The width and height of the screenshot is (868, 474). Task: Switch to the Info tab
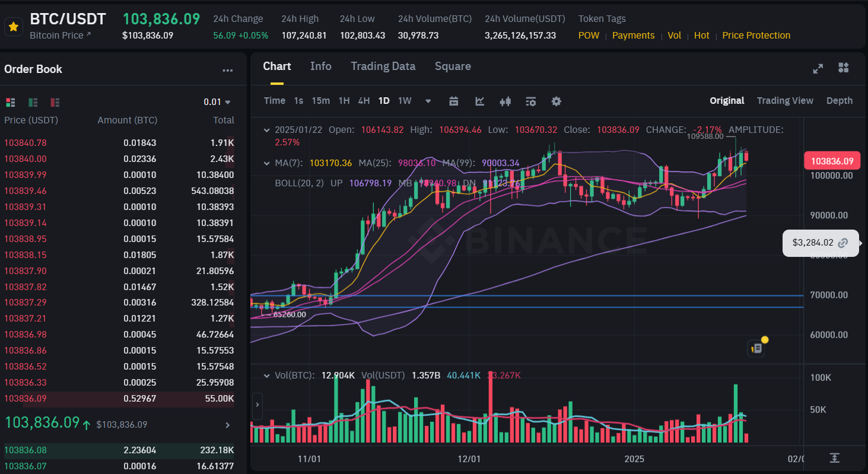click(x=321, y=66)
